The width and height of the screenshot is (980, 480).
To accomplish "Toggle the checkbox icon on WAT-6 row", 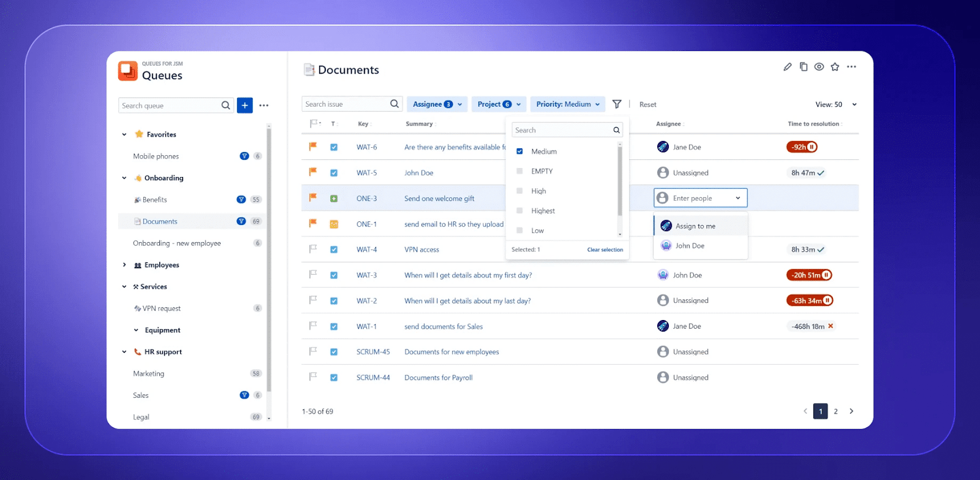I will pos(334,147).
